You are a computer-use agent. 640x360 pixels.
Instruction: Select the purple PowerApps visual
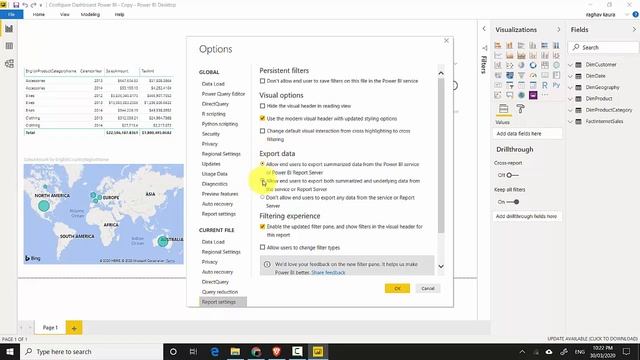click(x=533, y=95)
